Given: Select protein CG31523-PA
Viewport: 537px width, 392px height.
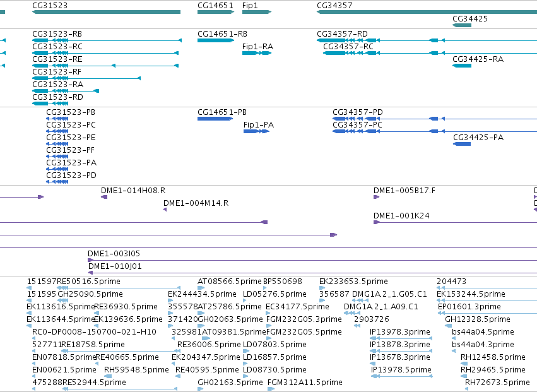Looking at the screenshot, I should click(57, 169).
